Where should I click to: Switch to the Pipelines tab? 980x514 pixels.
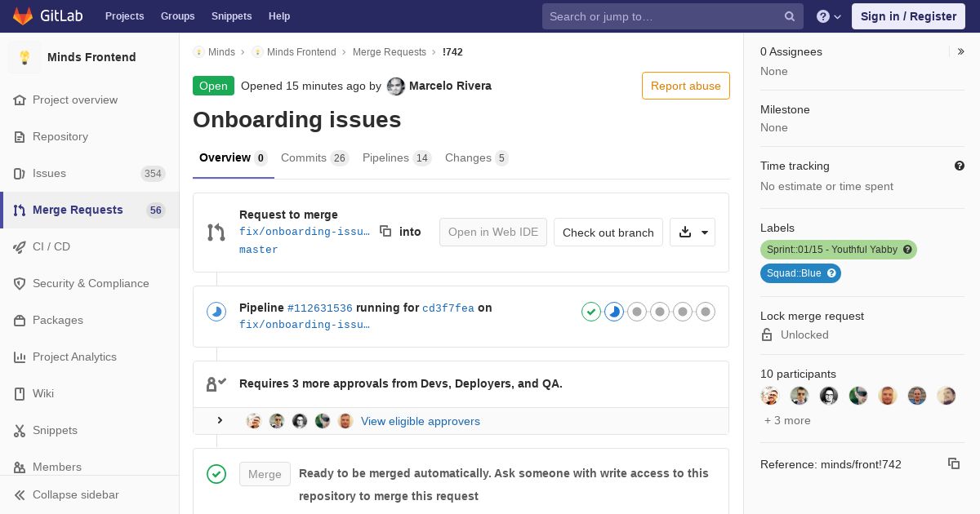click(397, 158)
